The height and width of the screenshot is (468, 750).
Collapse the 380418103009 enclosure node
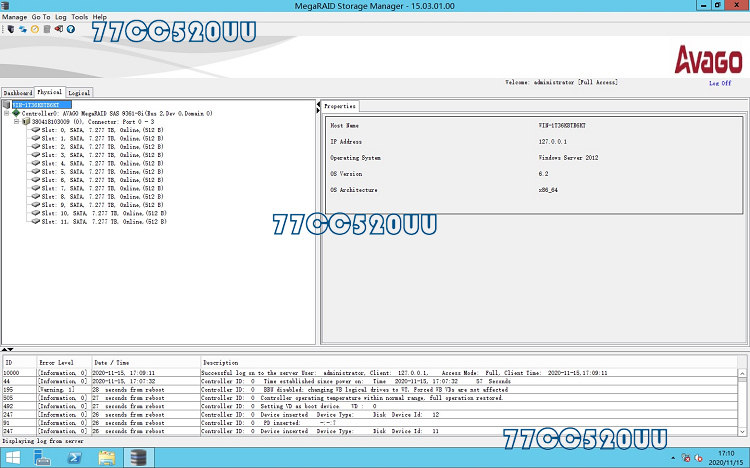16,122
